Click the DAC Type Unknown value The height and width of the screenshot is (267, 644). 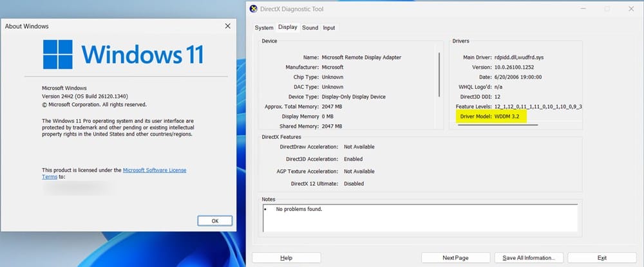[x=333, y=87]
